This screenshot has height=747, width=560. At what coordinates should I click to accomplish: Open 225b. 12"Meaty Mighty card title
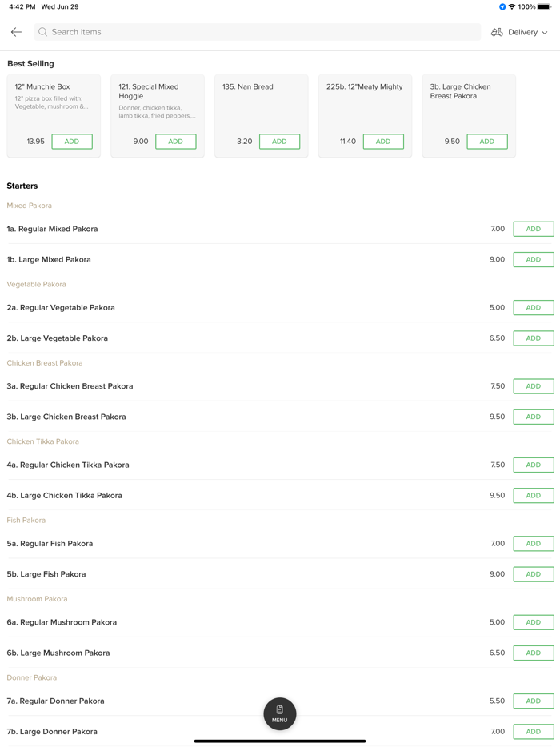(x=365, y=86)
